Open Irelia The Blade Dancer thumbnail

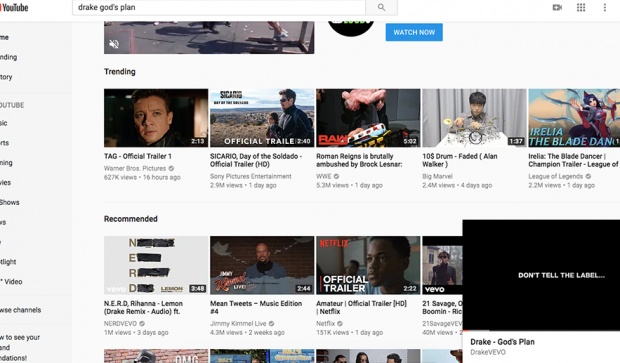[574, 118]
